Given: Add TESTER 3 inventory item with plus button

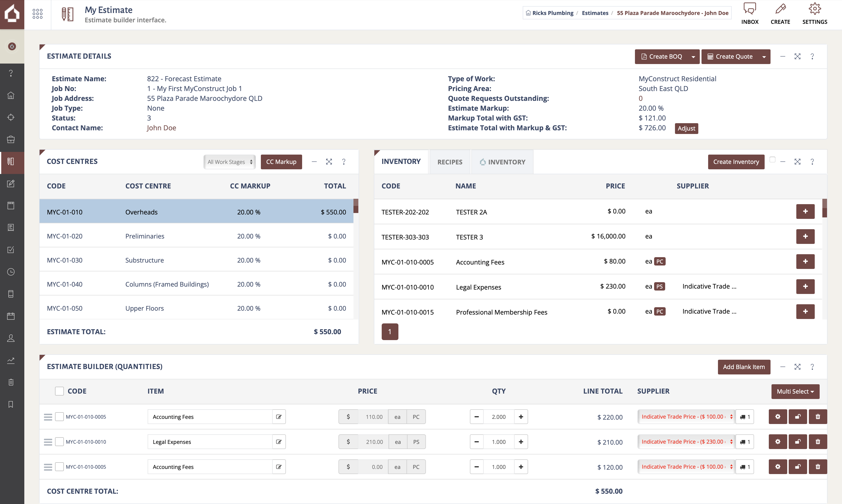Looking at the screenshot, I should click(805, 236).
